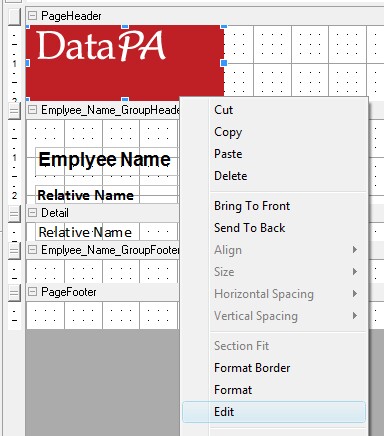384x436 pixels.
Task: Collapse the PageHeader section
Action: click(x=32, y=15)
